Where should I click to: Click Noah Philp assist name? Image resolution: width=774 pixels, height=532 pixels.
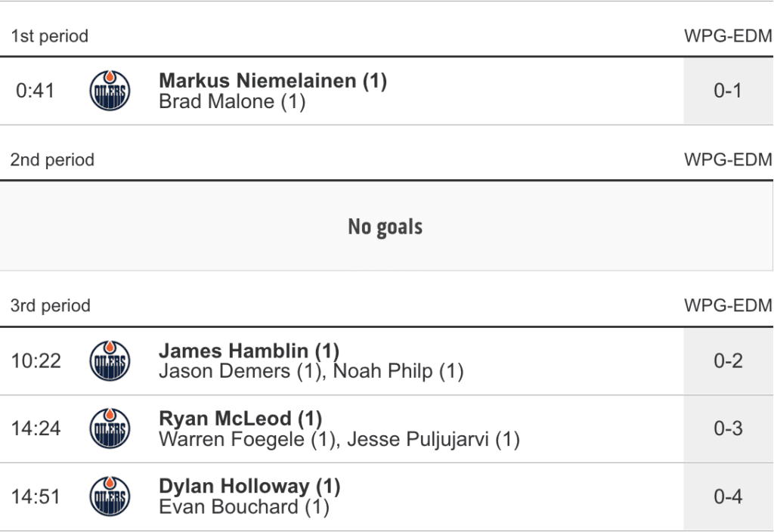click(x=384, y=372)
